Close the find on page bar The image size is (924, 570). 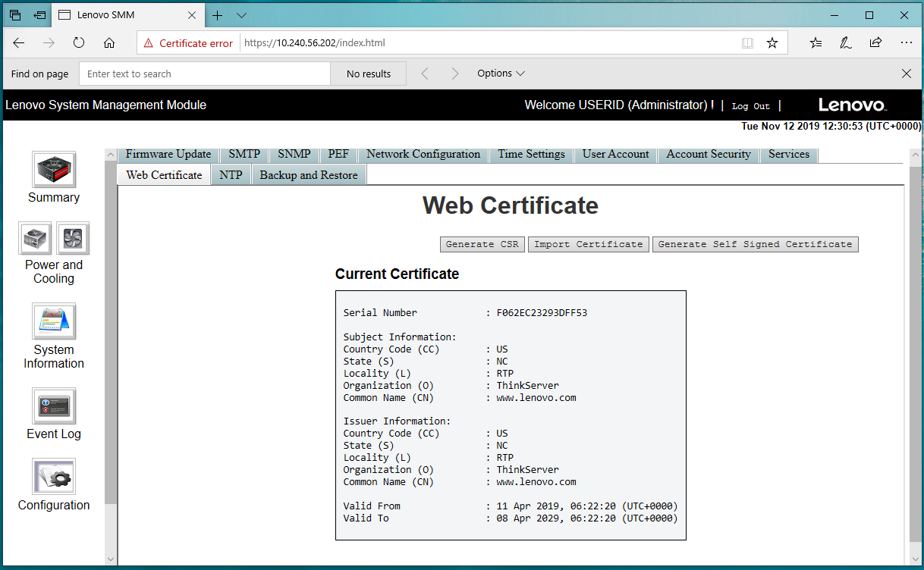click(907, 74)
